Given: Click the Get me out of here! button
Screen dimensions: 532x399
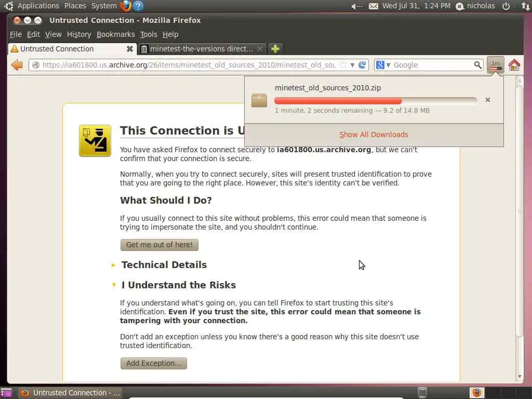Looking at the screenshot, I should point(159,245).
